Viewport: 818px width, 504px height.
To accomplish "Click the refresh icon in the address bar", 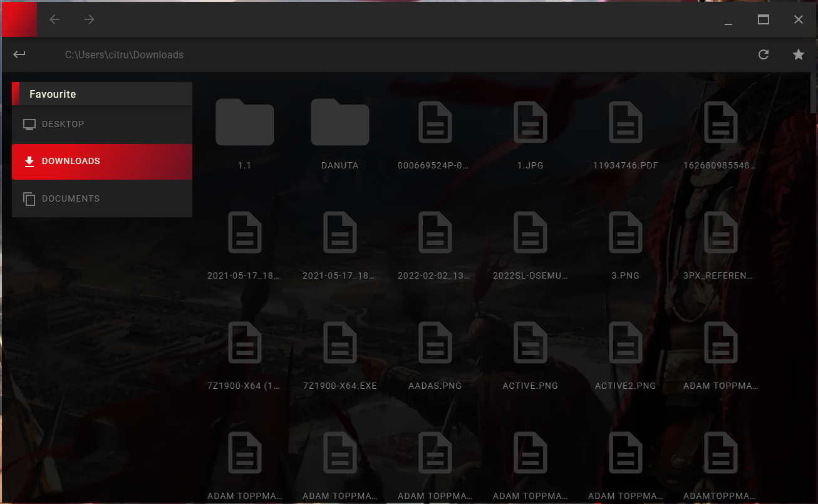I will pyautogui.click(x=764, y=54).
